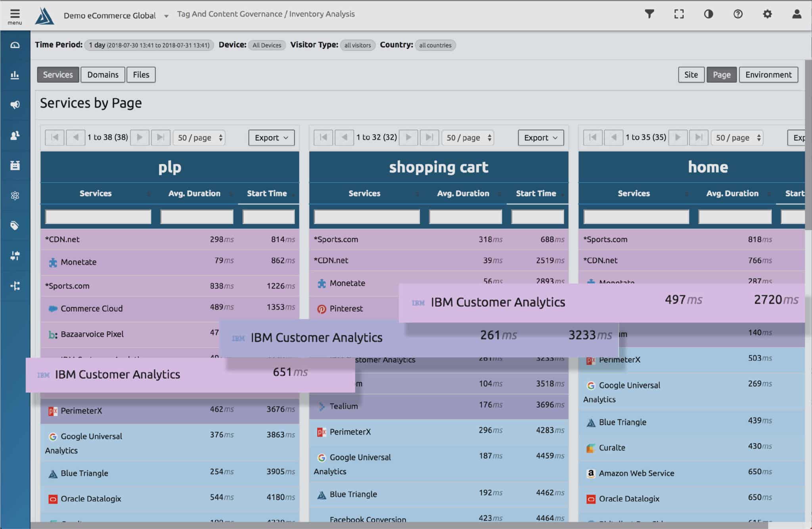Toggle fullscreen mode icon

pyautogui.click(x=679, y=14)
